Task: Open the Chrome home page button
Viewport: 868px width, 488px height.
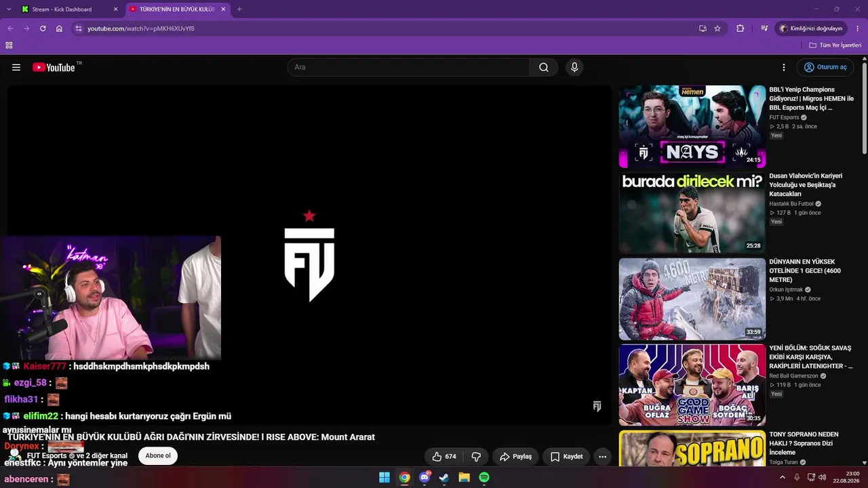Action: pyautogui.click(x=59, y=28)
